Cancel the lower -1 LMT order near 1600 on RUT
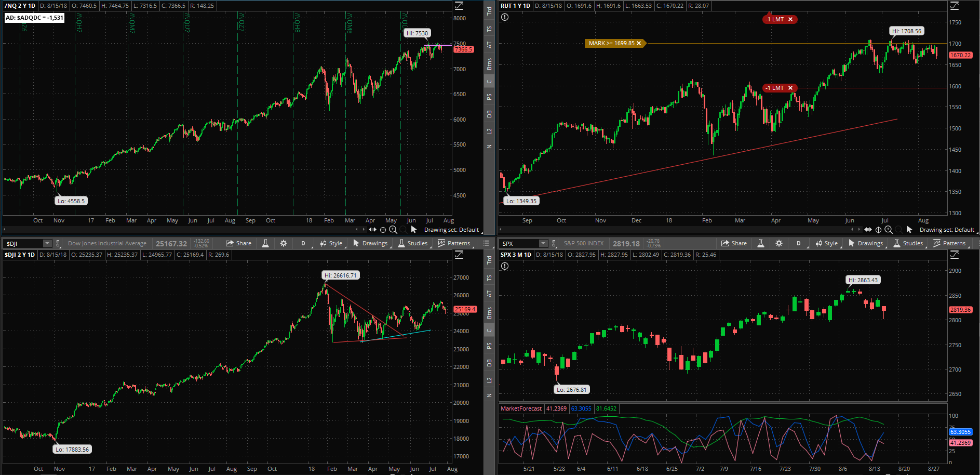Screen dimensions: 980x475 click(x=790, y=88)
